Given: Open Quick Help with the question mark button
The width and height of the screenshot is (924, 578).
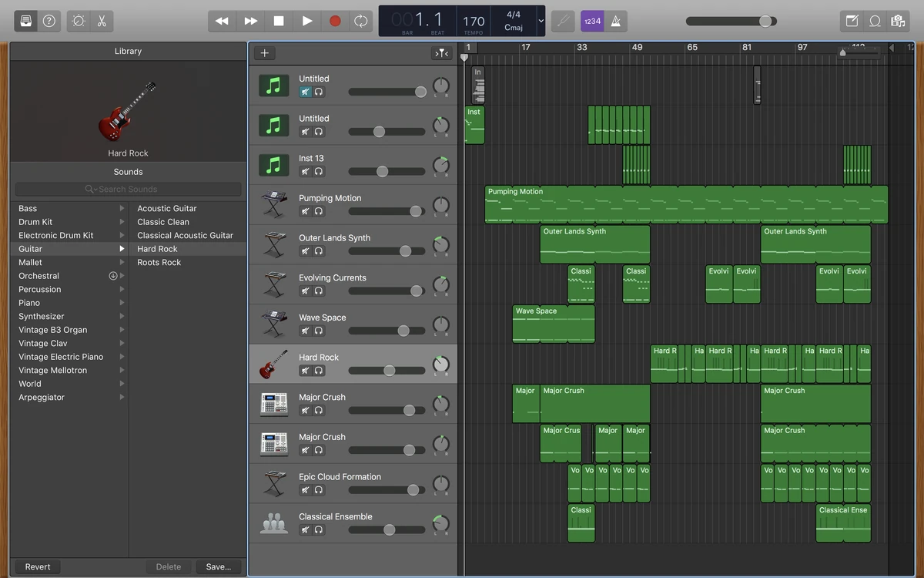Looking at the screenshot, I should (x=49, y=21).
